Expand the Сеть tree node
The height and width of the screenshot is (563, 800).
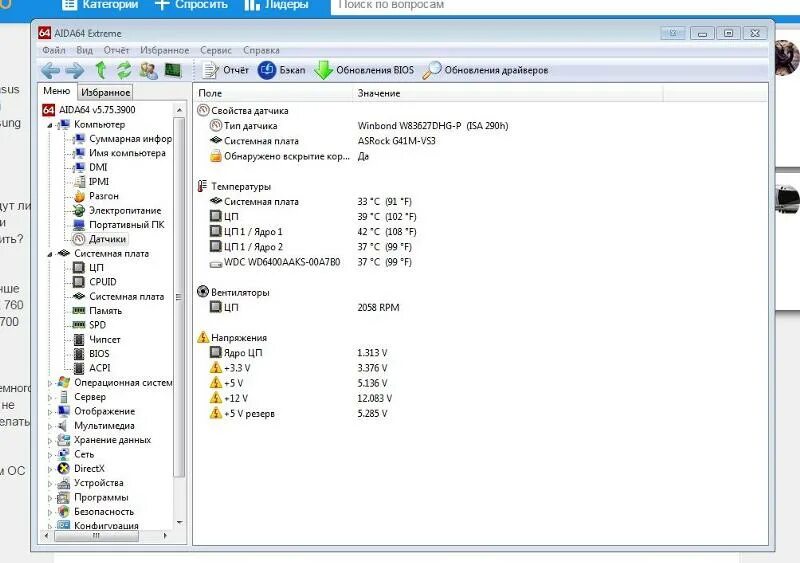[x=50, y=454]
